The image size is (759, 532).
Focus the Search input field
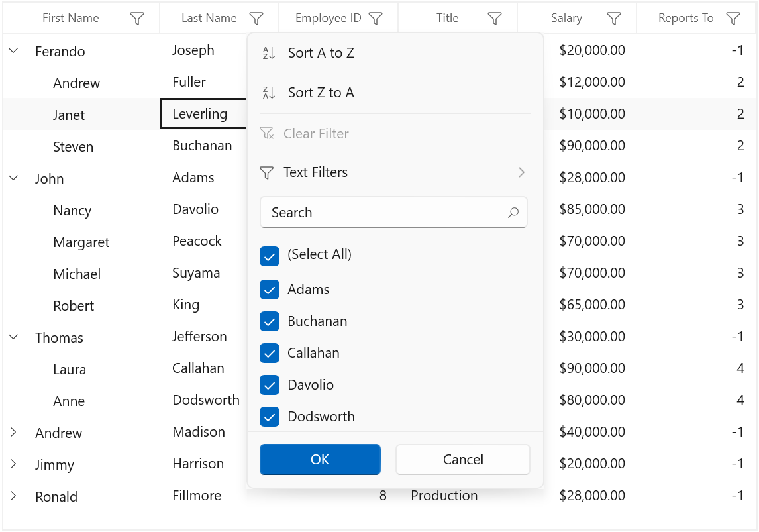pyautogui.click(x=393, y=212)
